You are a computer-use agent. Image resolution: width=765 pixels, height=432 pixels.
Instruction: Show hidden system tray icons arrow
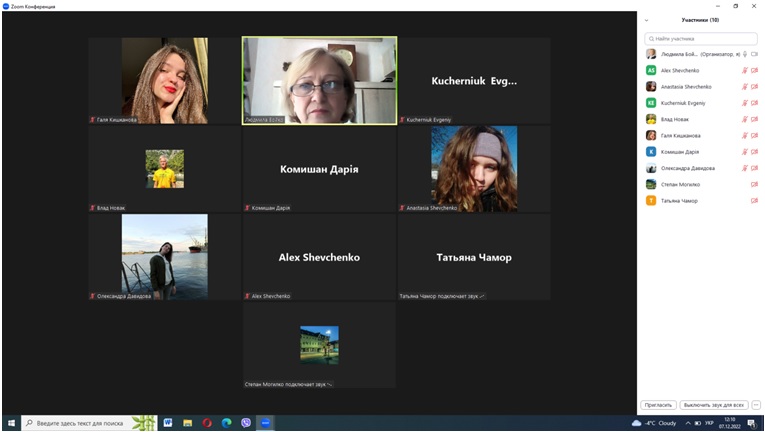point(688,423)
